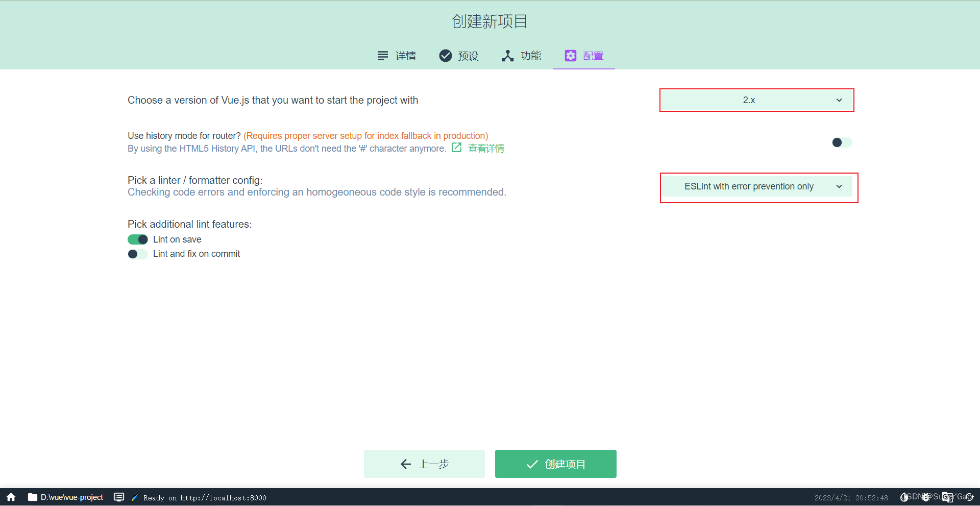The width and height of the screenshot is (980, 506).
Task: Switch to the 详情 tab
Action: 397,56
